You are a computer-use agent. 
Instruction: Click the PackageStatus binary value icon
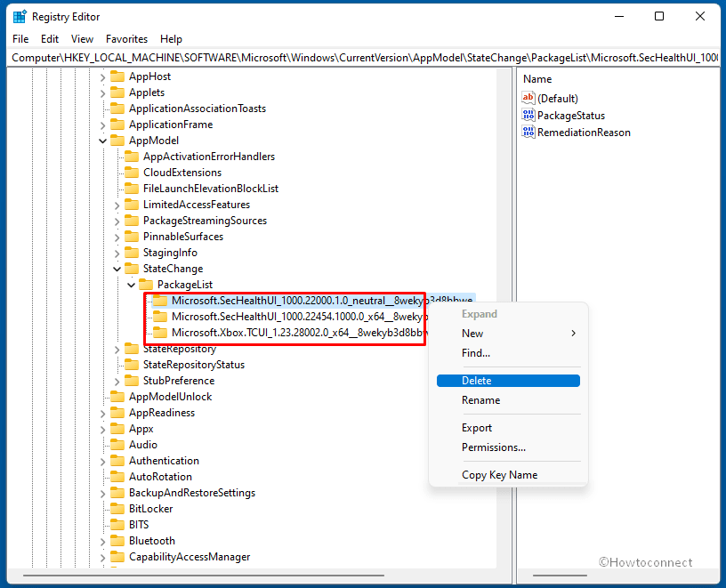point(528,116)
